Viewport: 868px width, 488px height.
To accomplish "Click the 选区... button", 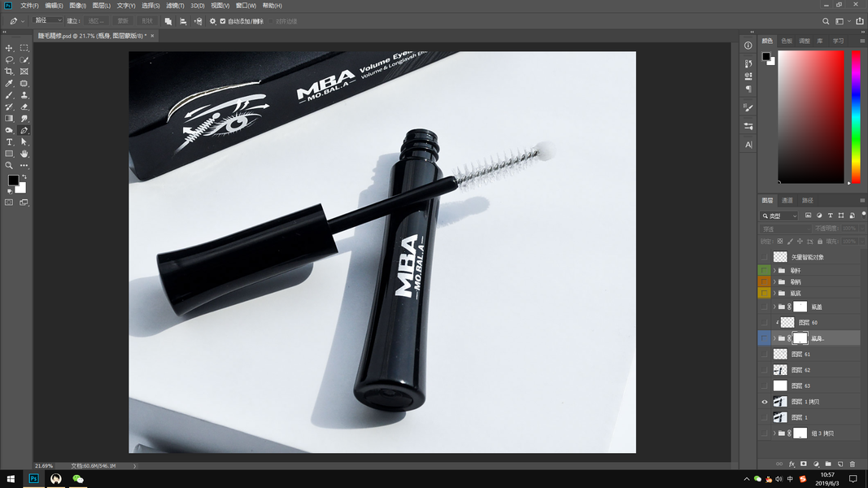I will 96,21.
